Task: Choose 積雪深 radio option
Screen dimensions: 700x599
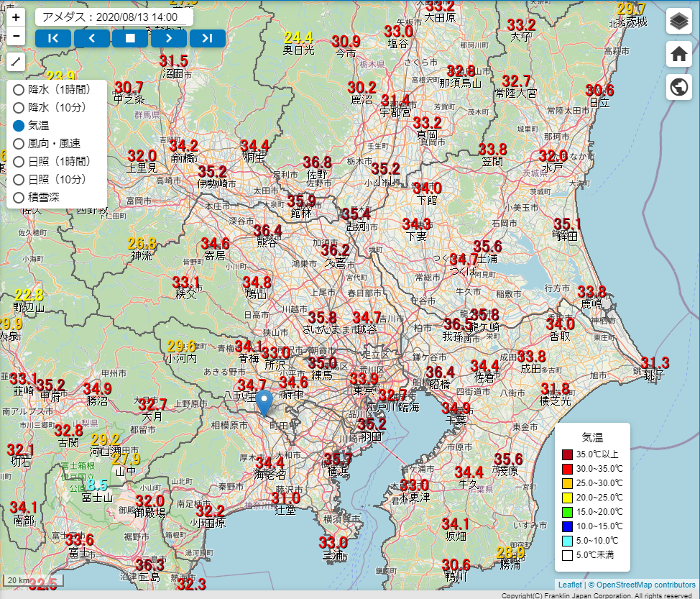Action: point(19,197)
